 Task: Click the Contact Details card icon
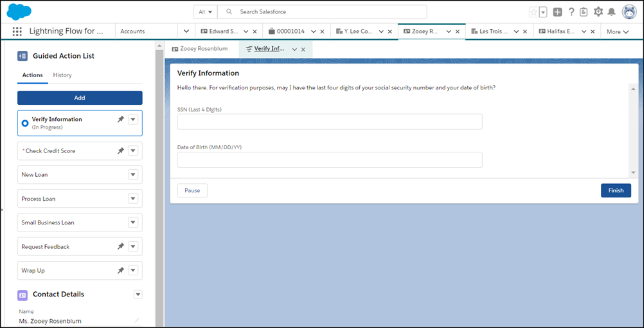(x=22, y=295)
